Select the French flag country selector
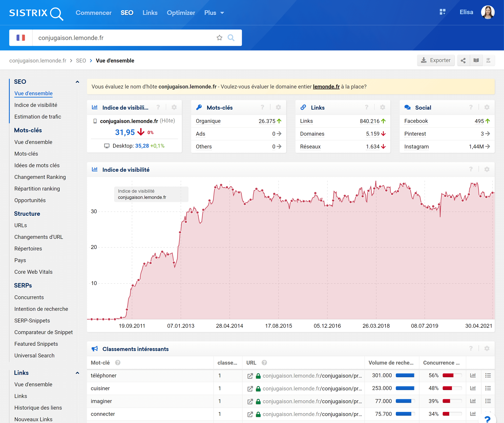The image size is (504, 423). [x=21, y=38]
